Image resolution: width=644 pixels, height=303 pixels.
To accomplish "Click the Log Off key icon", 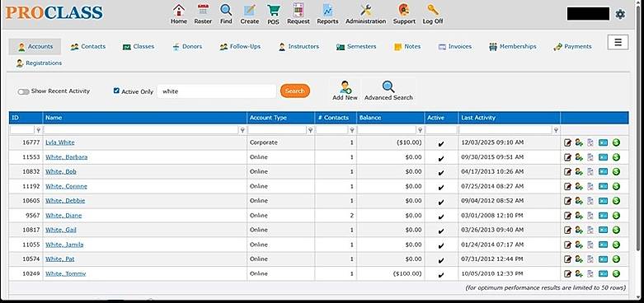I will (432, 10).
